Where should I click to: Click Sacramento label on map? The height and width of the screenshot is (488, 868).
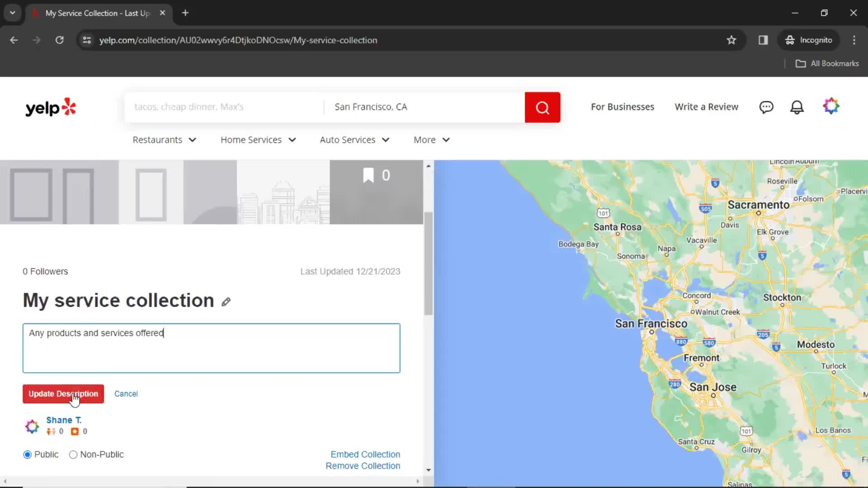click(758, 205)
